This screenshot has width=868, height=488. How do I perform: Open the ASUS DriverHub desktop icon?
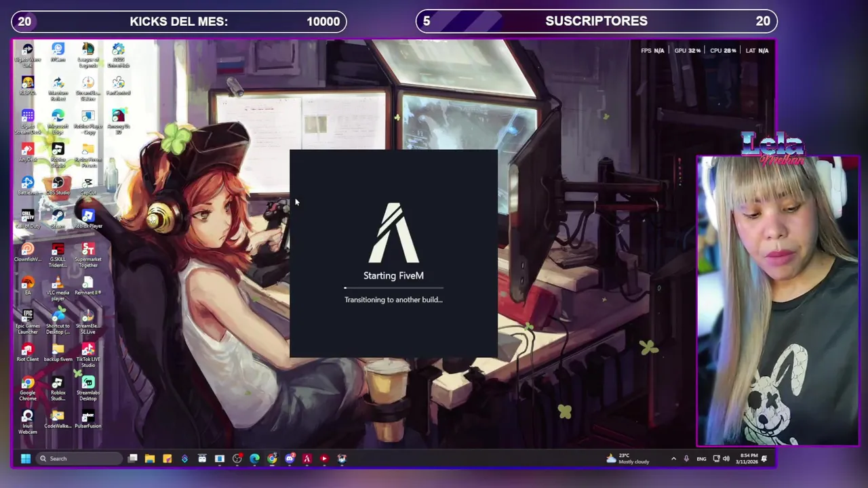118,55
